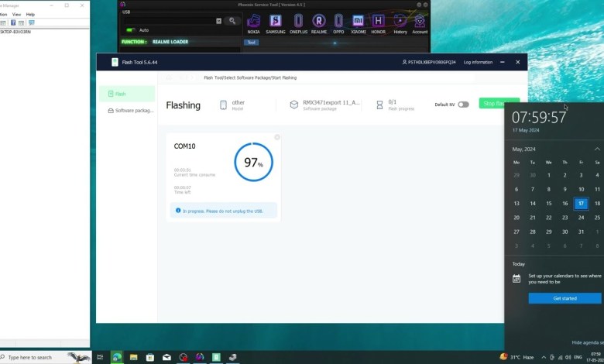Select the OPPO brand icon
Image resolution: width=604 pixels, height=364 pixels.
tap(338, 23)
